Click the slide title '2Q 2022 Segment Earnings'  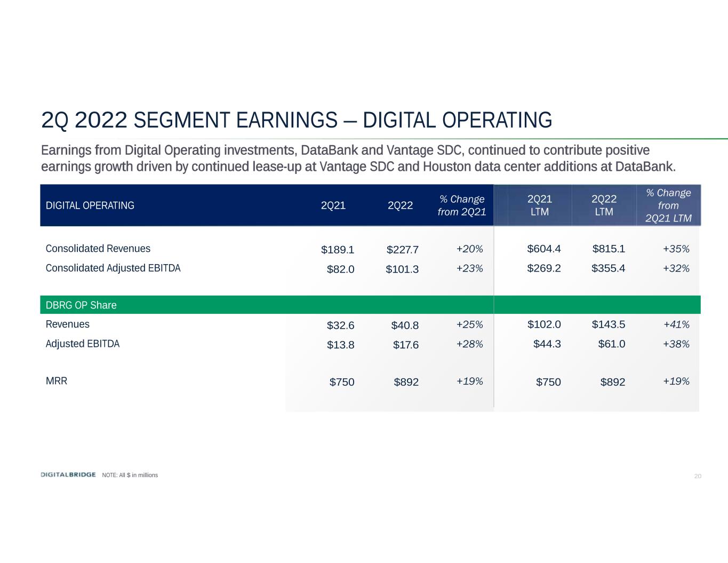[296, 120]
